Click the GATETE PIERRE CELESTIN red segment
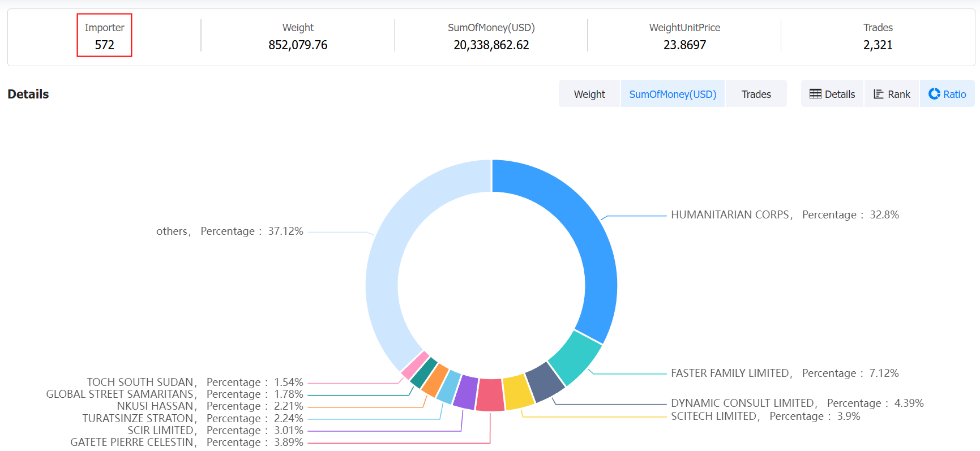Image resolution: width=980 pixels, height=451 pixels. click(x=490, y=395)
